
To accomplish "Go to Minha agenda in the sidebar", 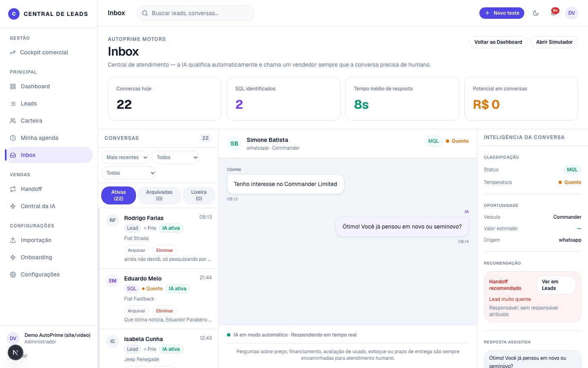I will 49,138.
